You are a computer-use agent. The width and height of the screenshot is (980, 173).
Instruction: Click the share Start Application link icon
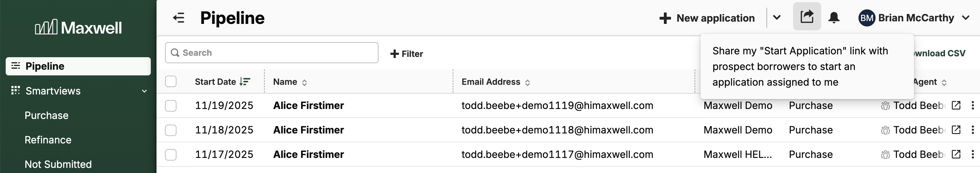click(806, 17)
